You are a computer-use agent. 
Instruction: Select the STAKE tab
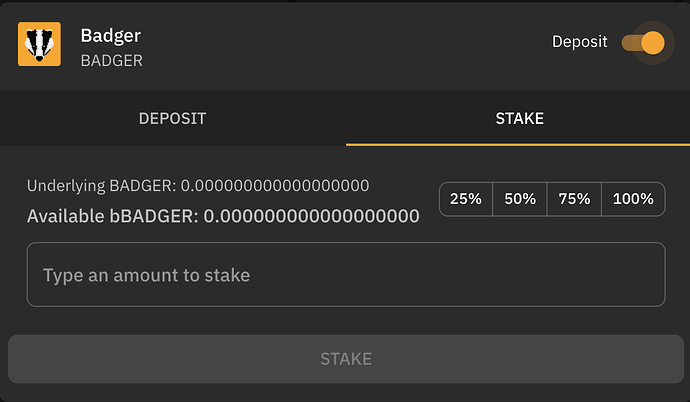519,118
